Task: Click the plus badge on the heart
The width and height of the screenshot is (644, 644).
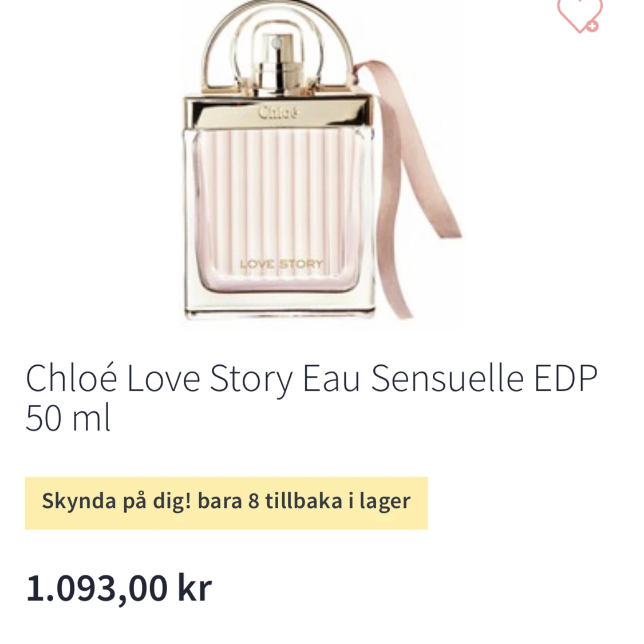Action: [x=592, y=26]
